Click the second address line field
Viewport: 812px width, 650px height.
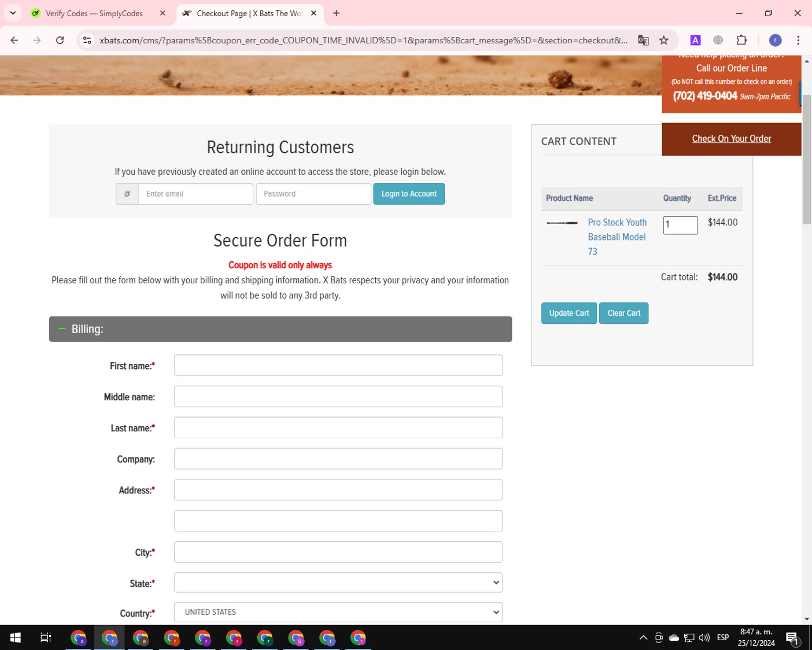(x=338, y=521)
